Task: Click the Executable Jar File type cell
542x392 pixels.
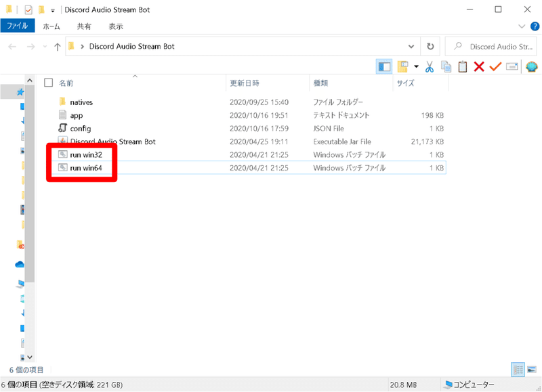Action: tap(342, 141)
